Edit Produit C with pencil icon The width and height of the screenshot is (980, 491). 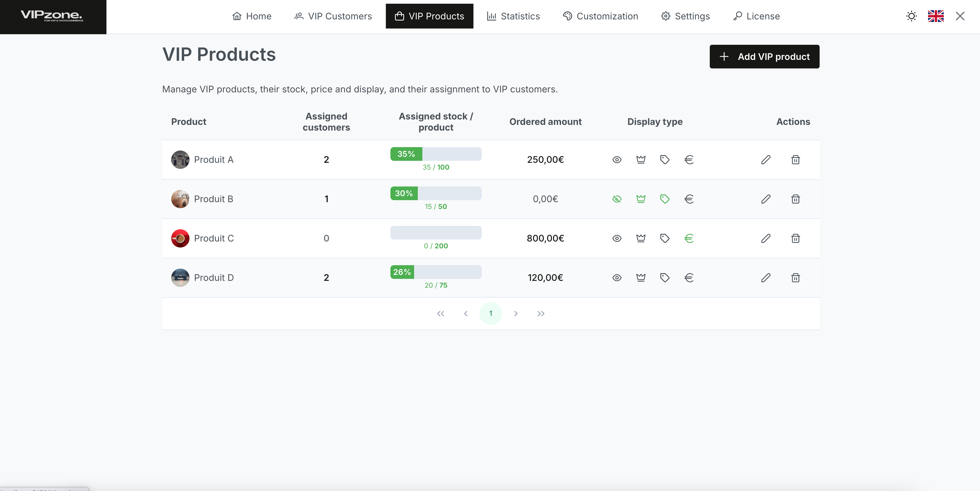click(766, 238)
